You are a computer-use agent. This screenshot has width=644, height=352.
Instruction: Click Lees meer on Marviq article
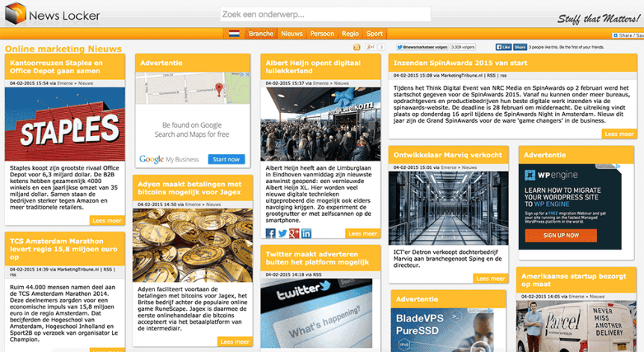tap(490, 279)
